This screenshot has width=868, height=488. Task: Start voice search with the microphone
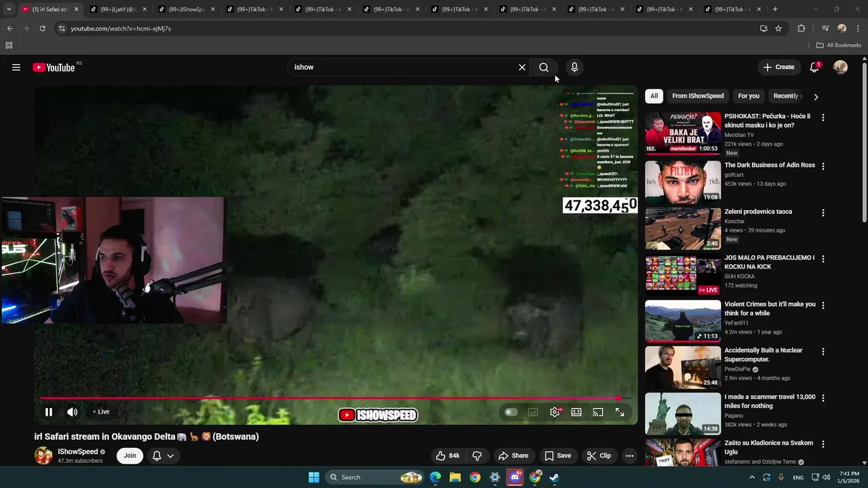(x=574, y=67)
